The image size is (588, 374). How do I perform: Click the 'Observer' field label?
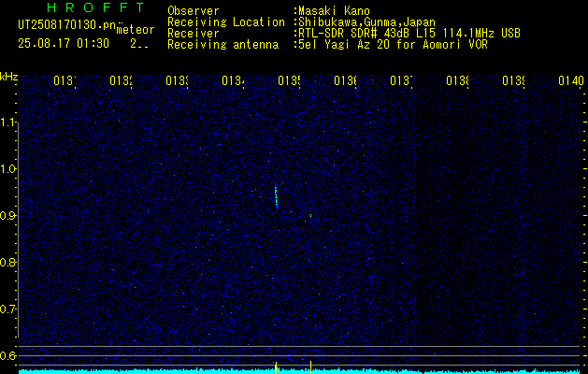[x=194, y=11]
